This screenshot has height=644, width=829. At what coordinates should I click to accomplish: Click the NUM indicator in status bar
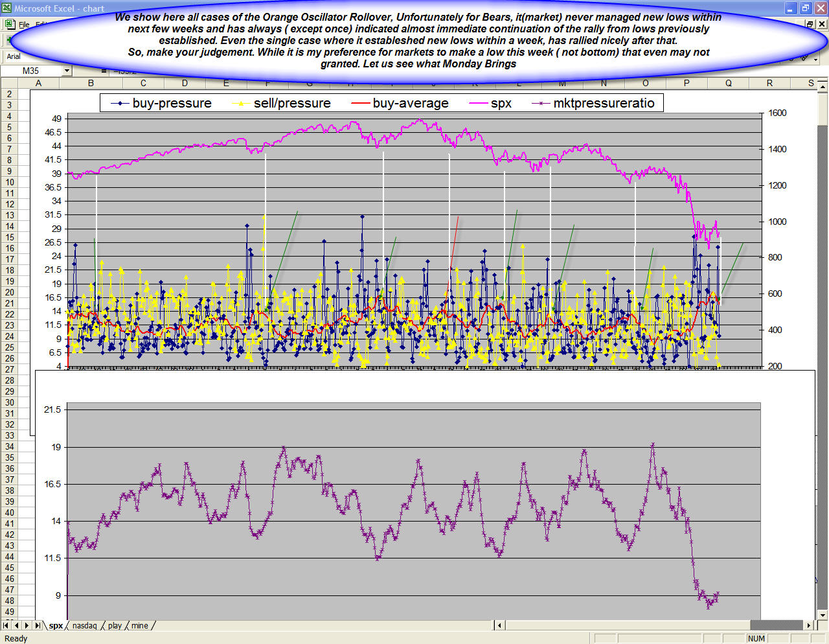pyautogui.click(x=756, y=639)
